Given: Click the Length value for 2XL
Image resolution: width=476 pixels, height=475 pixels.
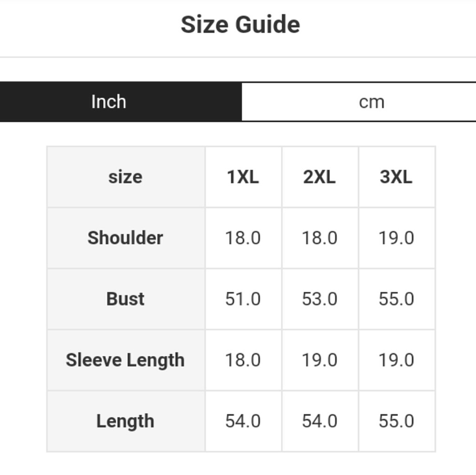Looking at the screenshot, I should tap(319, 421).
